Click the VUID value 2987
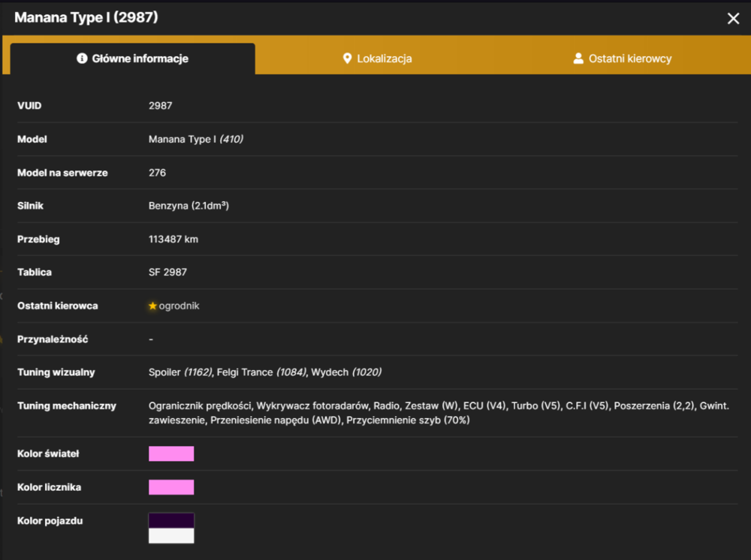Screen dimensions: 751x560 [161, 106]
